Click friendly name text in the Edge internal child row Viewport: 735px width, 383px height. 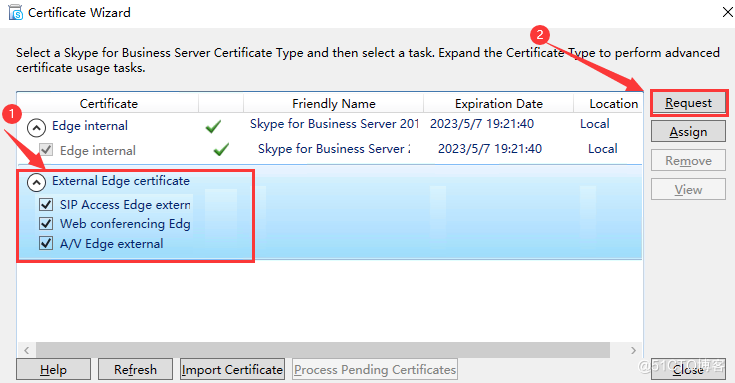point(334,149)
